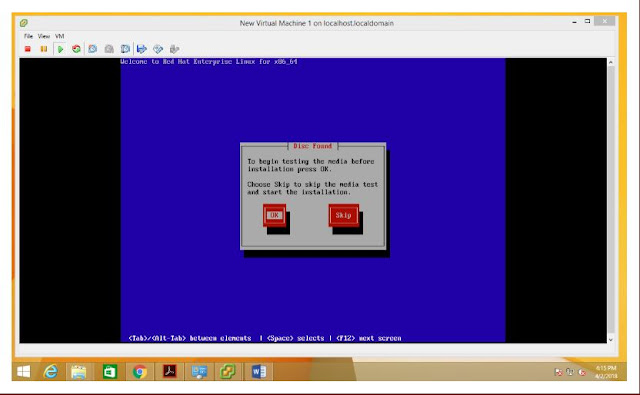This screenshot has width=640, height=395.
Task: Launch Internet Explorer from taskbar
Action: [x=51, y=372]
